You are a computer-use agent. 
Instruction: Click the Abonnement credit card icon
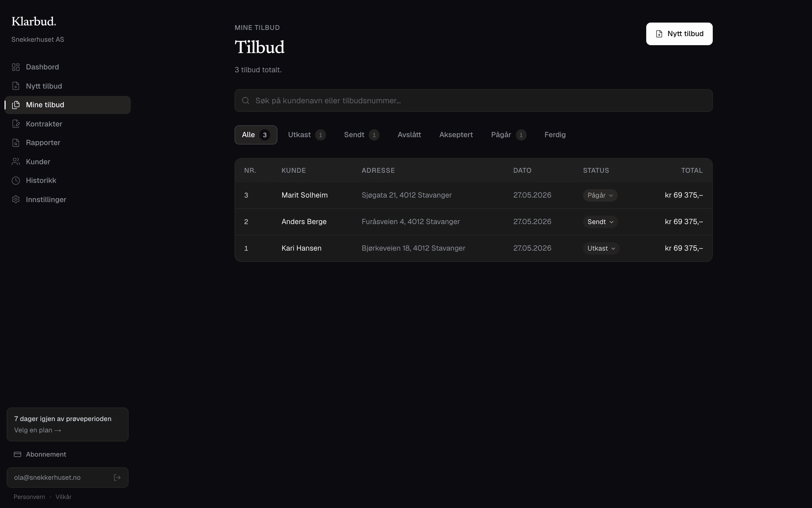pos(17,454)
